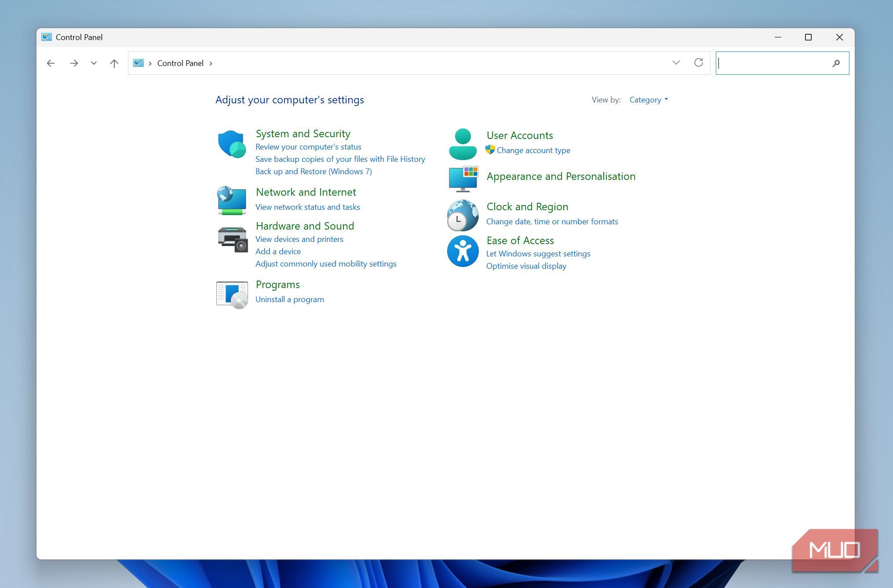This screenshot has width=893, height=588.
Task: Click the Control Panel icon in the title bar
Action: [x=47, y=37]
